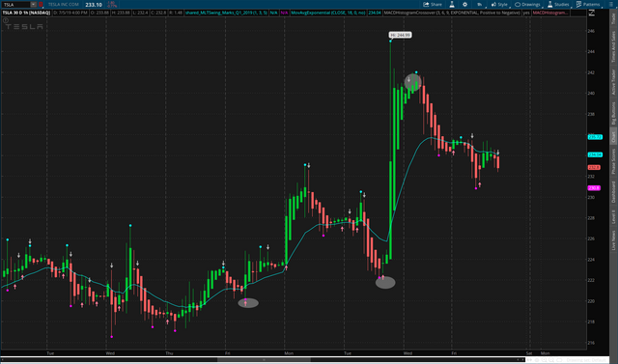Open the 1h timeframe selector

point(479,4)
